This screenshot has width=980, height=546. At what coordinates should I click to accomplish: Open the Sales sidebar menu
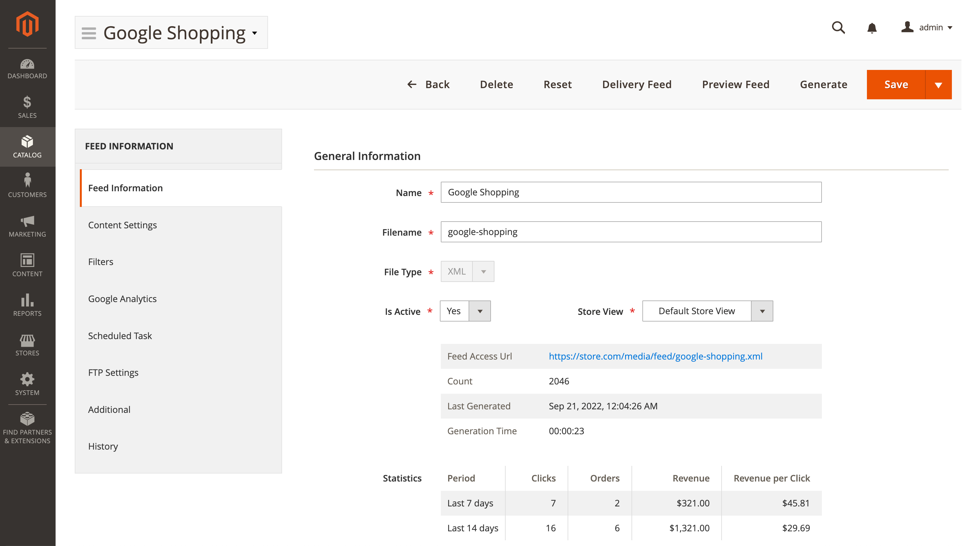click(27, 108)
